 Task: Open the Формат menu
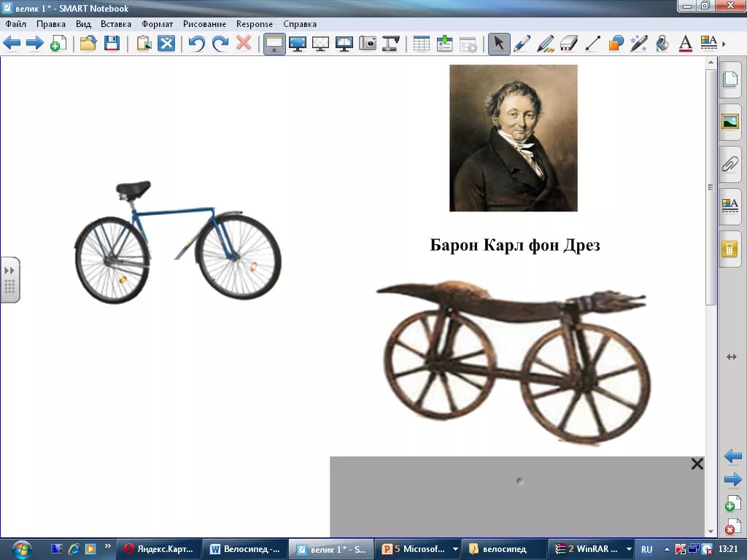pos(158,24)
